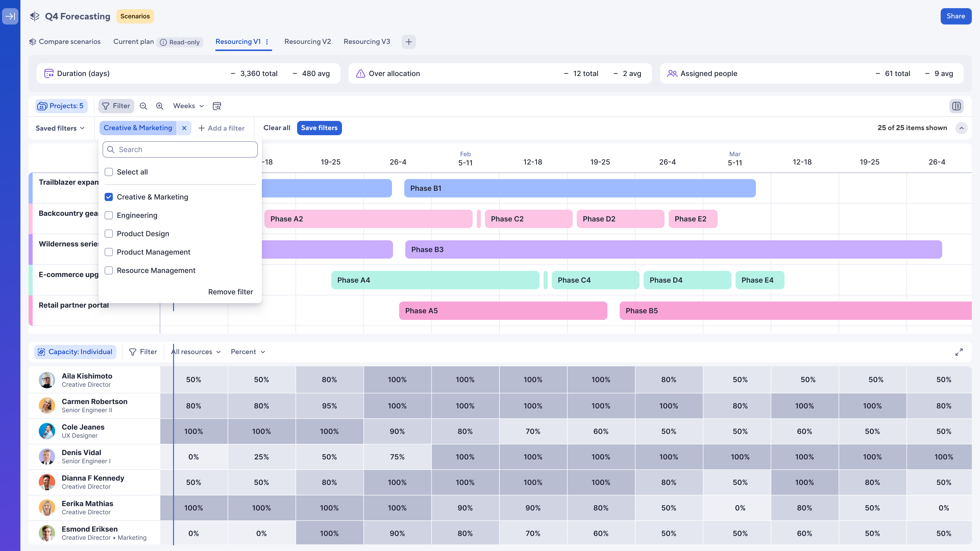980x551 pixels.
Task: Click the filter search field
Action: coord(180,149)
